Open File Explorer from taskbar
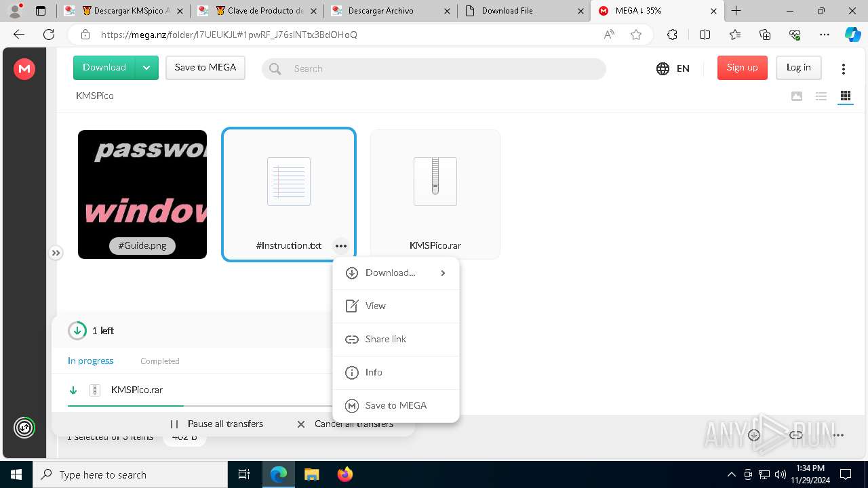Screen dimensions: 868x488 tap(311, 474)
